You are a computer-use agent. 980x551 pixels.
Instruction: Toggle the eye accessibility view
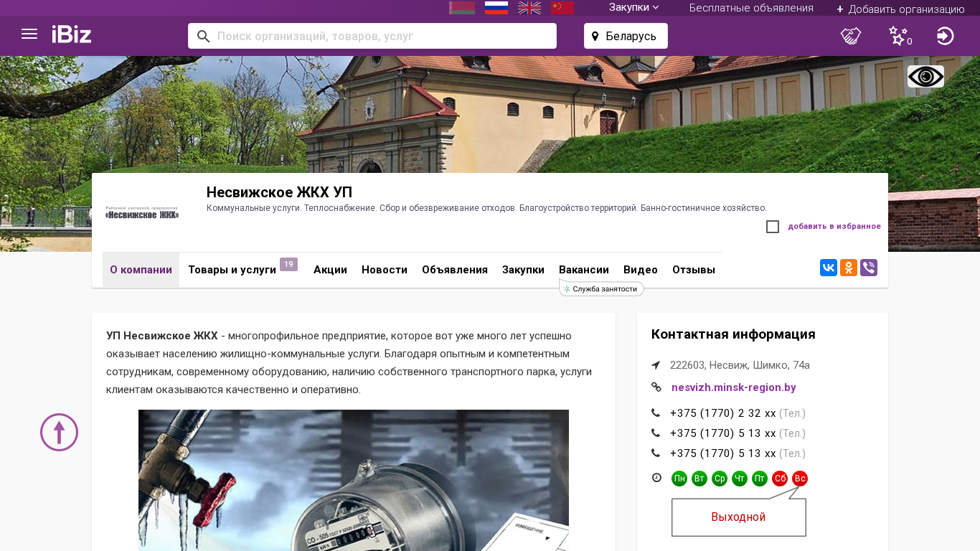(925, 76)
